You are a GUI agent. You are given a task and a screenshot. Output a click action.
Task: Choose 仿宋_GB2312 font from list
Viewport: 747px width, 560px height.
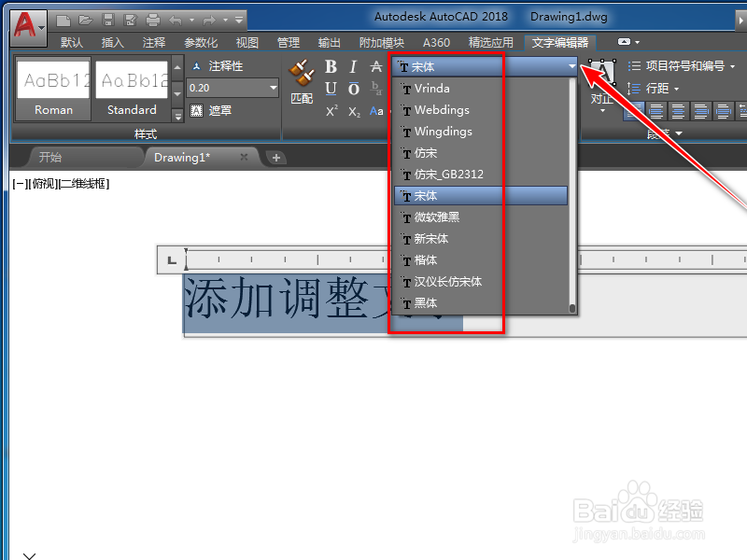[481, 175]
